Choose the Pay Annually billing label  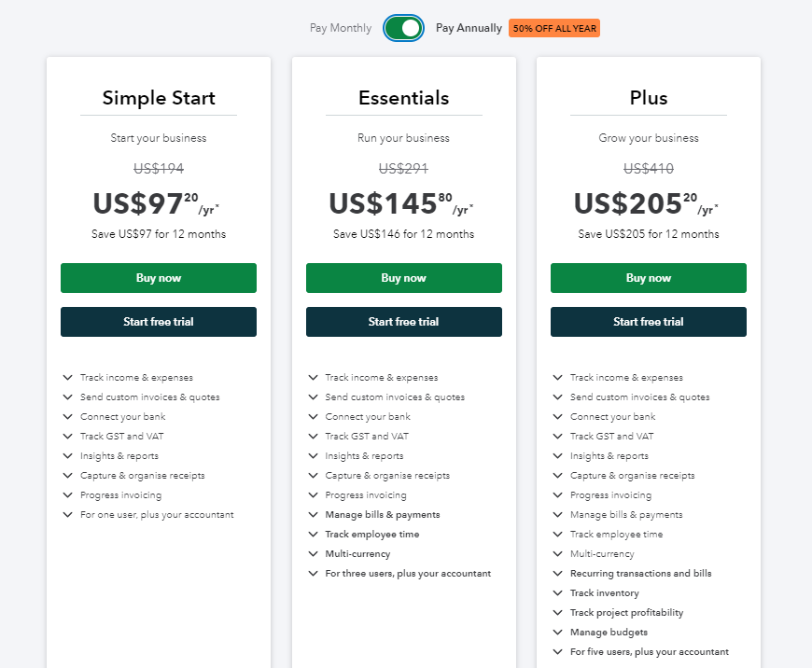pyautogui.click(x=469, y=28)
